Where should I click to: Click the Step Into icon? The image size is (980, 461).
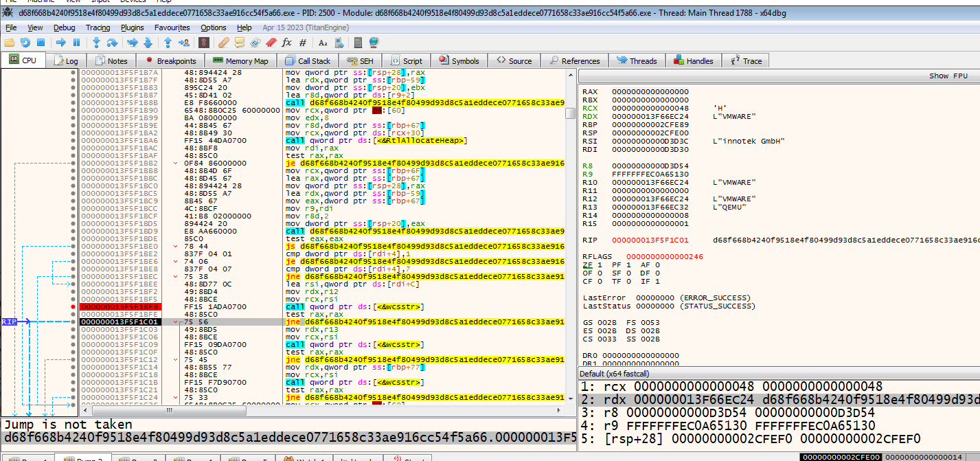[x=97, y=43]
